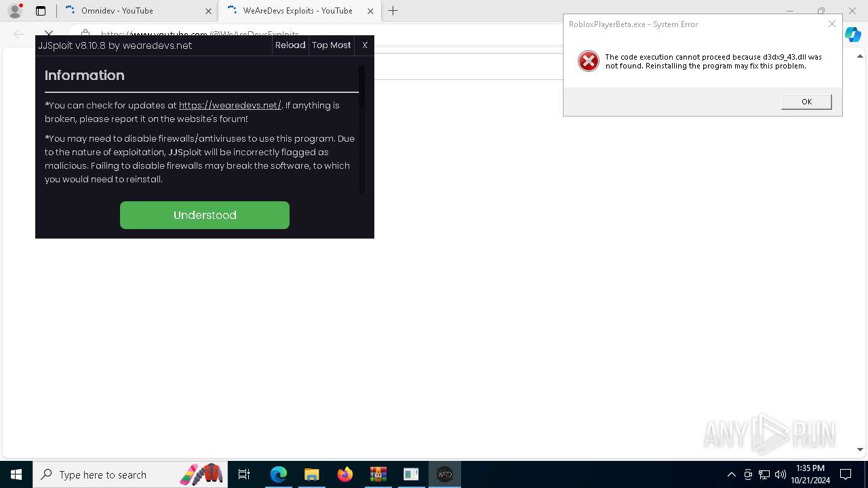
Task: Open Microsoft Edge from the taskbar
Action: click(x=279, y=474)
